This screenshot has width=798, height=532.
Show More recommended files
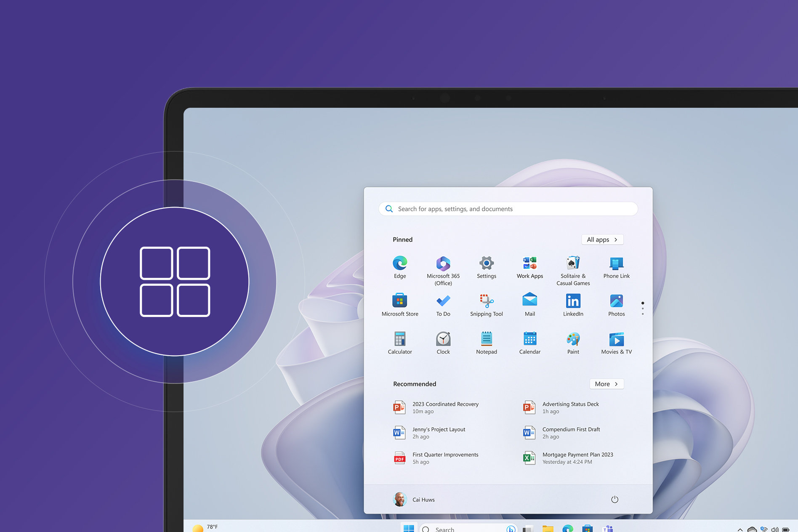coord(606,384)
